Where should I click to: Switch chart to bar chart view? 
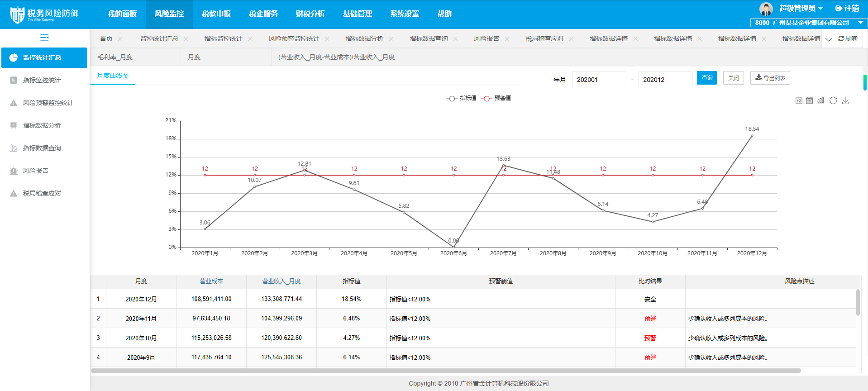[821, 100]
